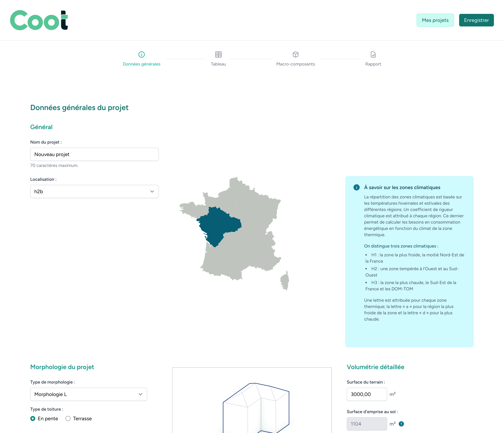Click warning icon beside Surface d'emprise field
Image resolution: width=504 pixels, height=433 pixels.
click(401, 424)
